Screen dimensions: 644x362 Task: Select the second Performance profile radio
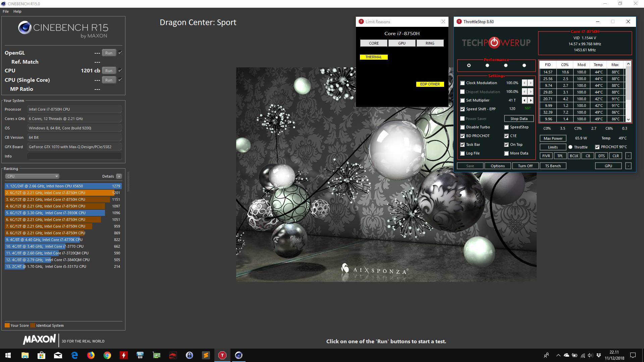[487, 65]
